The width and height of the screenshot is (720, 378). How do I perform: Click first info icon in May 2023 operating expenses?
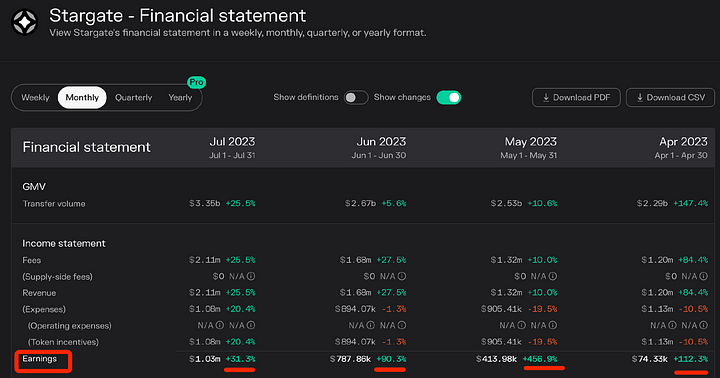pos(522,325)
